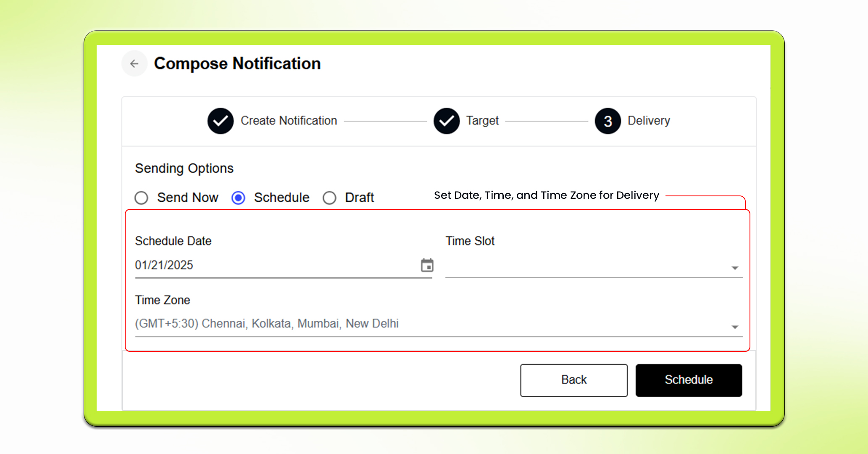Click the Target step checkmark icon
This screenshot has height=454, width=868.
tap(446, 121)
